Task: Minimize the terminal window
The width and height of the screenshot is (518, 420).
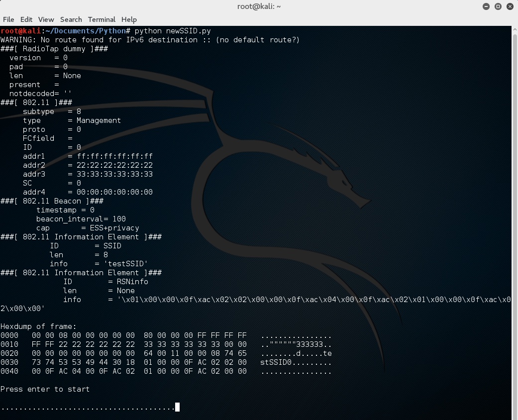Action: [486, 6]
